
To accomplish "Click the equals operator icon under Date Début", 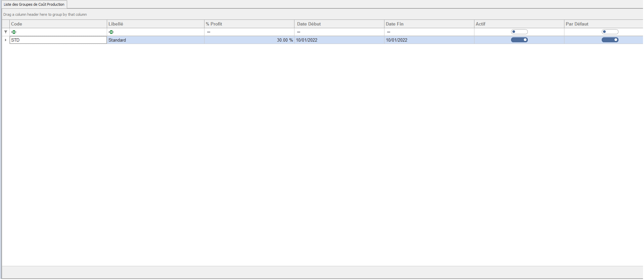I will tap(298, 32).
